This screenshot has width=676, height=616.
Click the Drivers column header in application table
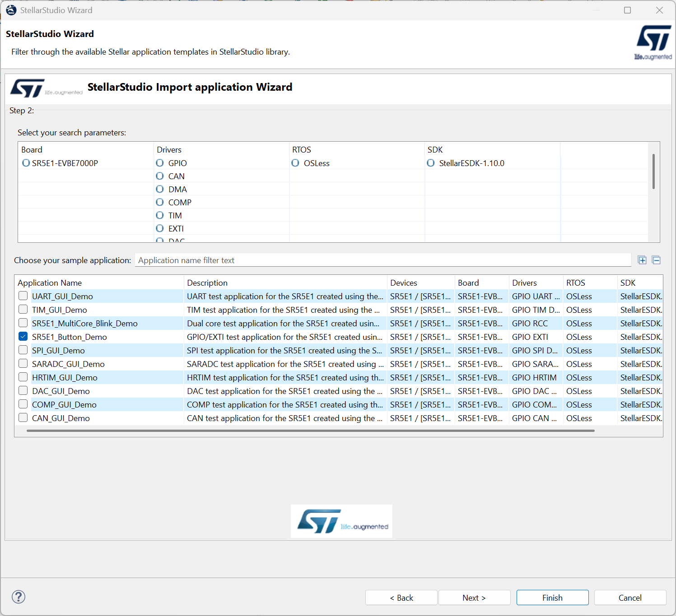tap(536, 283)
